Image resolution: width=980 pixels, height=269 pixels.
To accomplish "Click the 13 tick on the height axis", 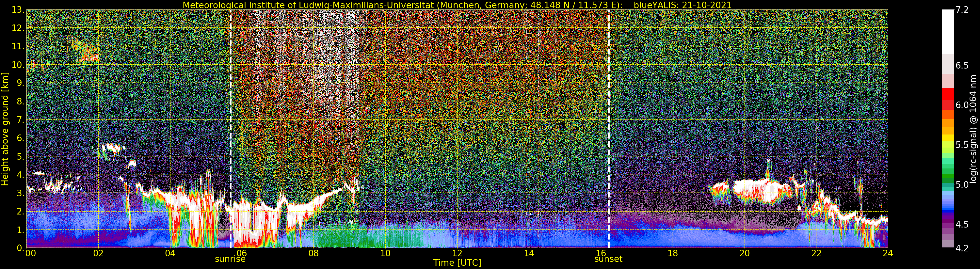I will pos(18,10).
